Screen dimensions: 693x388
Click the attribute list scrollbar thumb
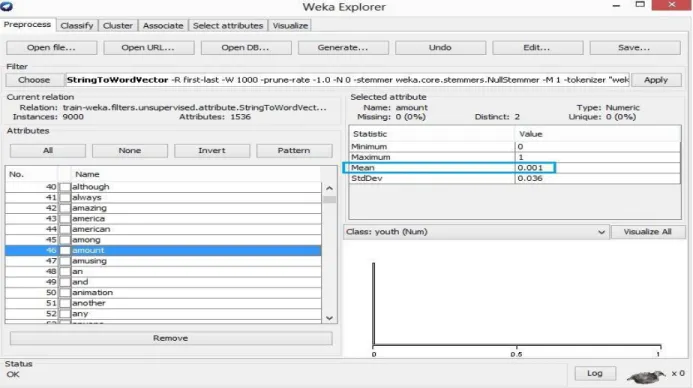329,199
